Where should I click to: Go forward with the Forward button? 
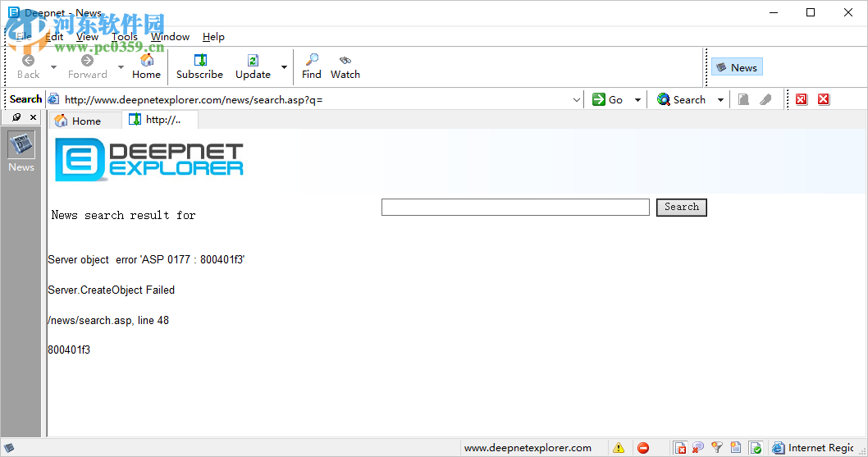pyautogui.click(x=88, y=66)
